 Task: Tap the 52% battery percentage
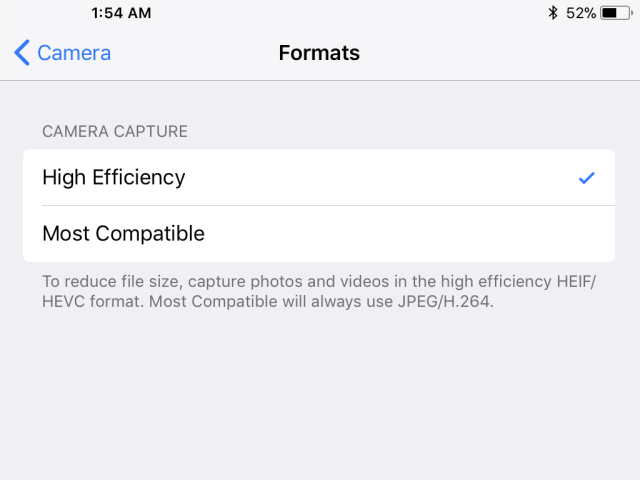pos(581,13)
